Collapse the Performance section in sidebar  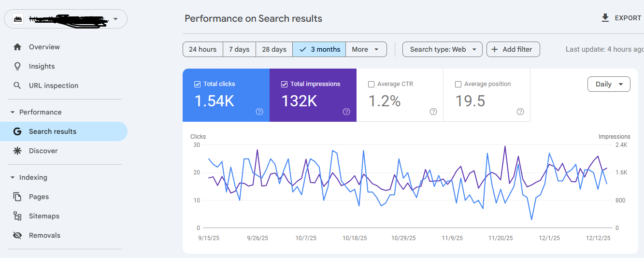(x=13, y=112)
